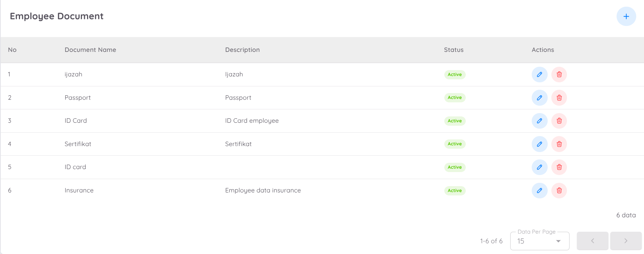Delete the Insurance document
The width and height of the screenshot is (644, 254).
pyautogui.click(x=559, y=191)
